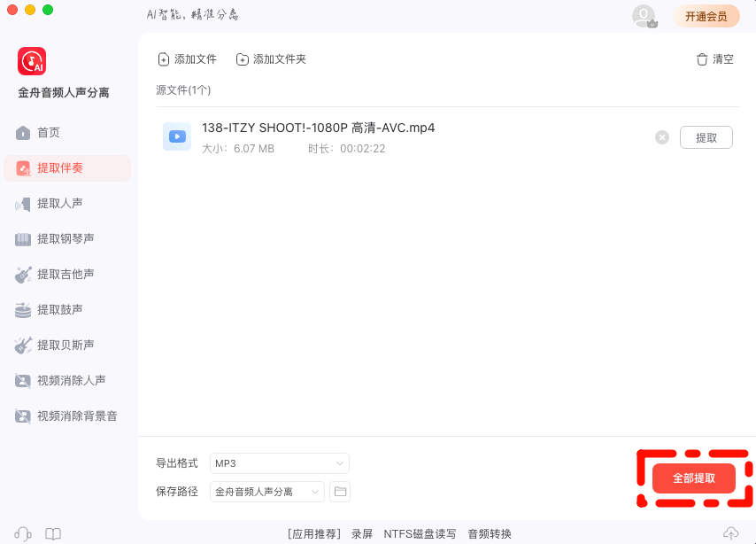
Task: Click the 添加文件 text button
Action: click(196, 59)
